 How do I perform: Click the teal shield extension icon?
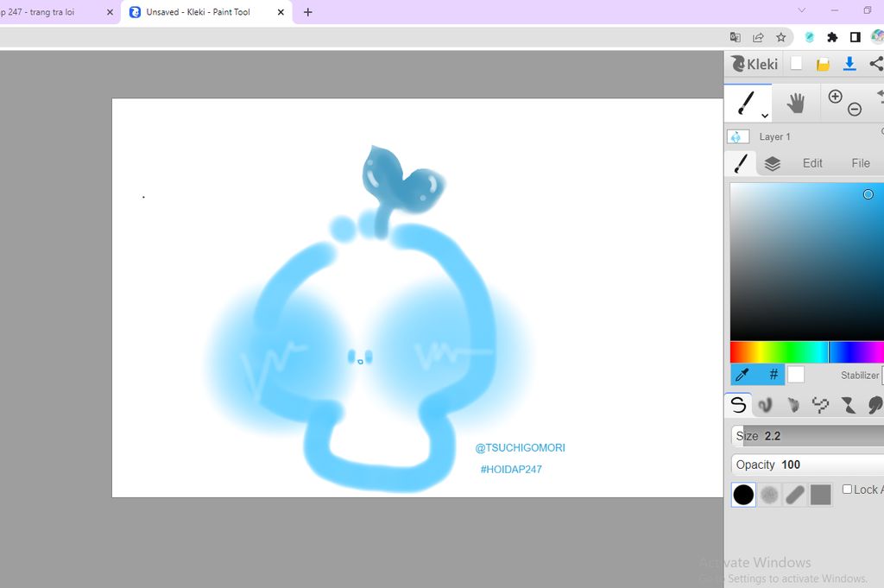click(810, 37)
